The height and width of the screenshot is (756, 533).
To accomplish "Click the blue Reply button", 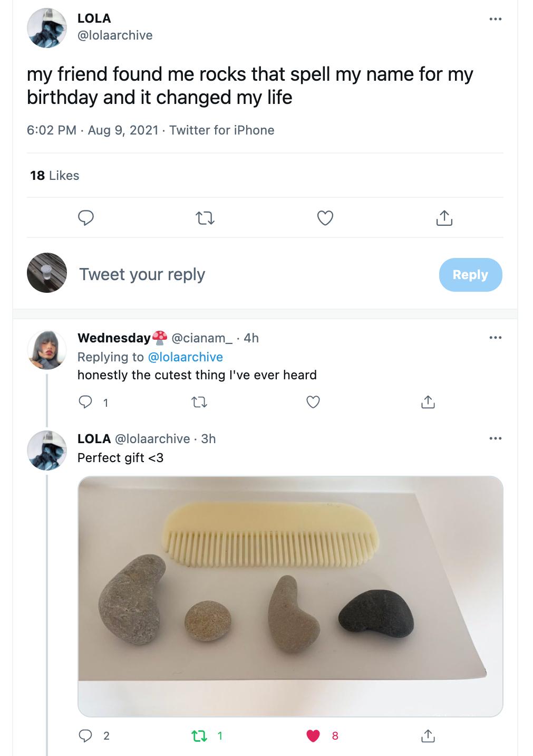I will (x=470, y=275).
